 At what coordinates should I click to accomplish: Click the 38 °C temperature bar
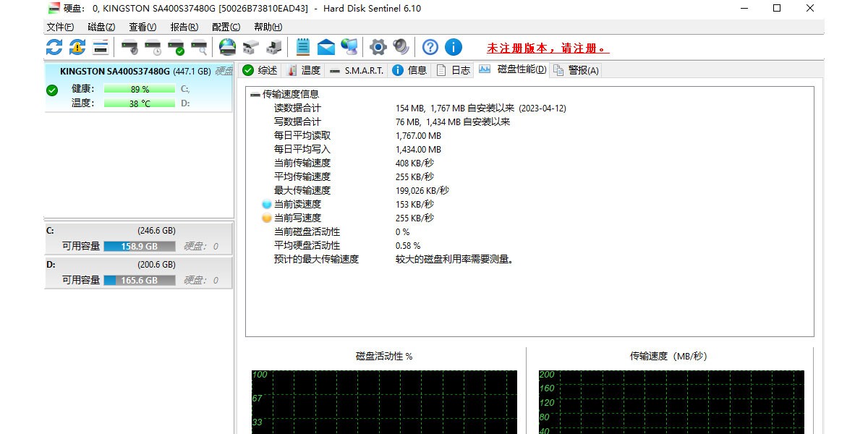pyautogui.click(x=140, y=103)
